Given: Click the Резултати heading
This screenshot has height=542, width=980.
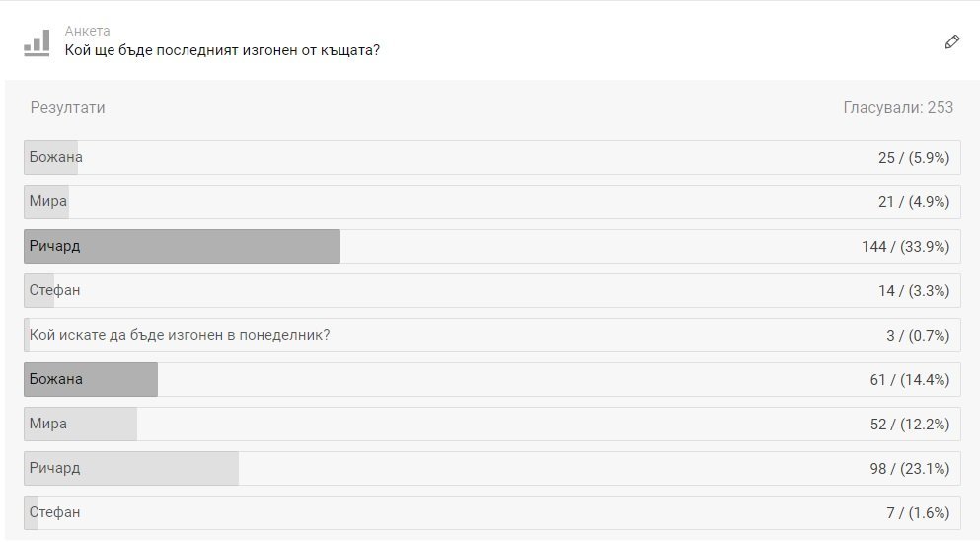Looking at the screenshot, I should pos(67,107).
